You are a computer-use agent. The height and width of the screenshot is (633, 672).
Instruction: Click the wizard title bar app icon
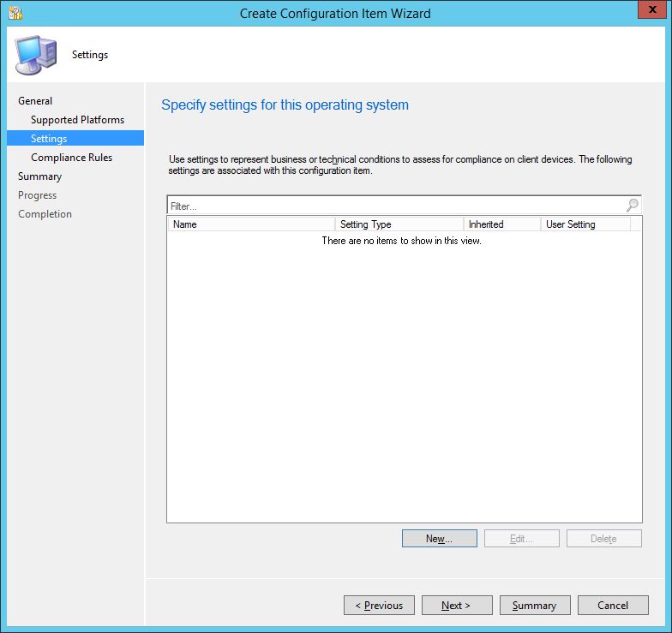click(x=15, y=13)
